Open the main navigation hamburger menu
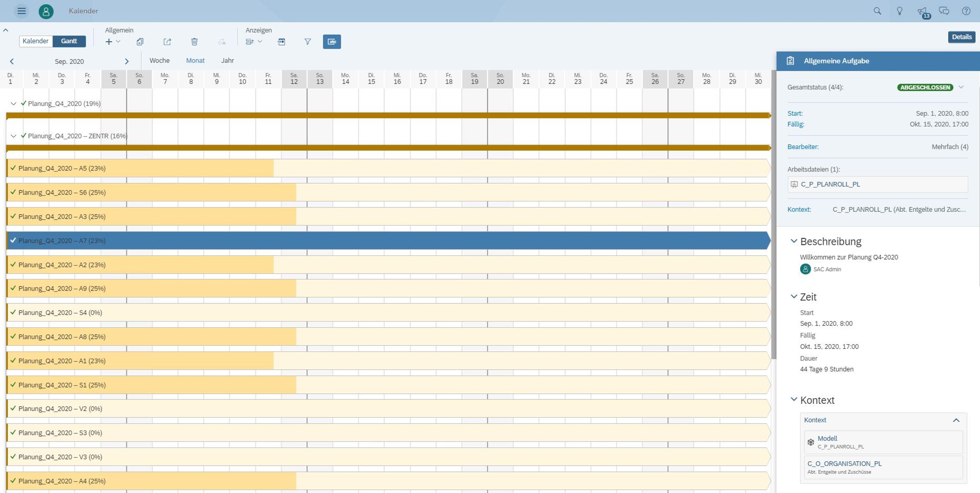Screen dimensions: 980x493 coord(21,11)
